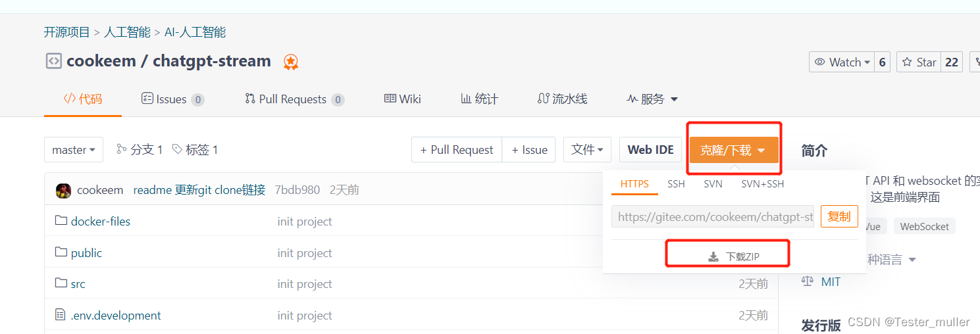Click 下载ZIP to download archive
The width and height of the screenshot is (980, 334).
click(734, 256)
